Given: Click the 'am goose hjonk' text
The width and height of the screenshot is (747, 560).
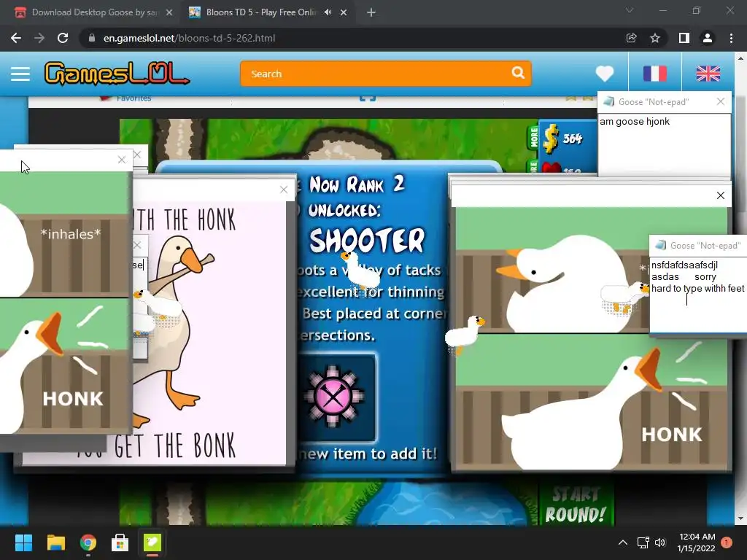Looking at the screenshot, I should tap(635, 122).
